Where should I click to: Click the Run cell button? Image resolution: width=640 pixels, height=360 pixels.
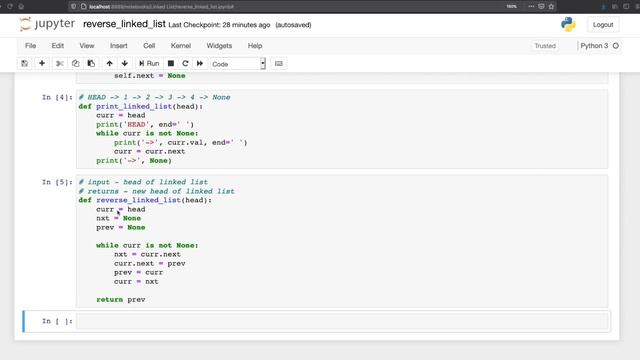coord(149,64)
